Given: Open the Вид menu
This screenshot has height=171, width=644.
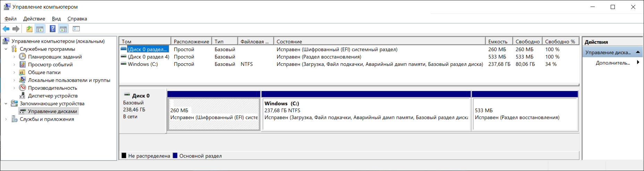Looking at the screenshot, I should pos(56,19).
